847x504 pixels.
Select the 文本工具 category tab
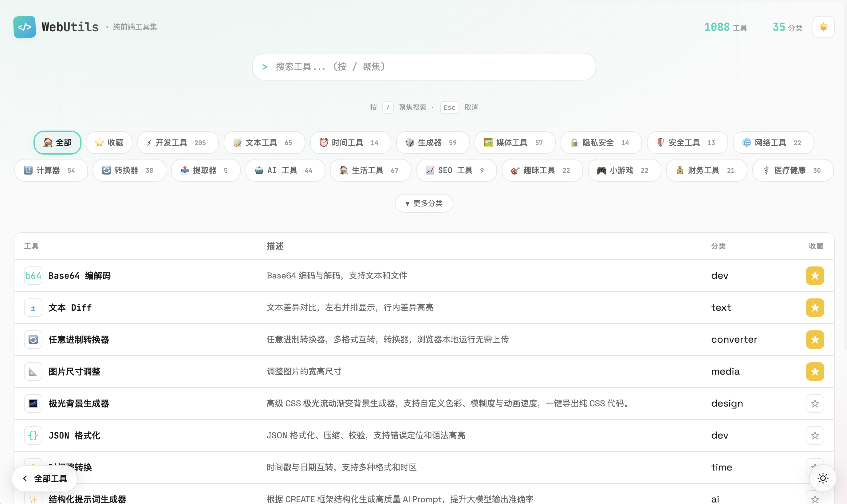coord(264,143)
